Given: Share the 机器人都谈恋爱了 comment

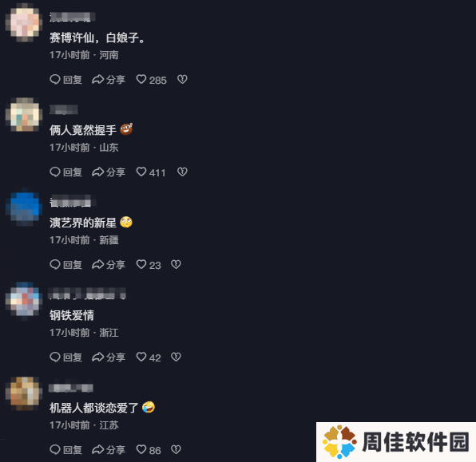Looking at the screenshot, I should (x=109, y=449).
